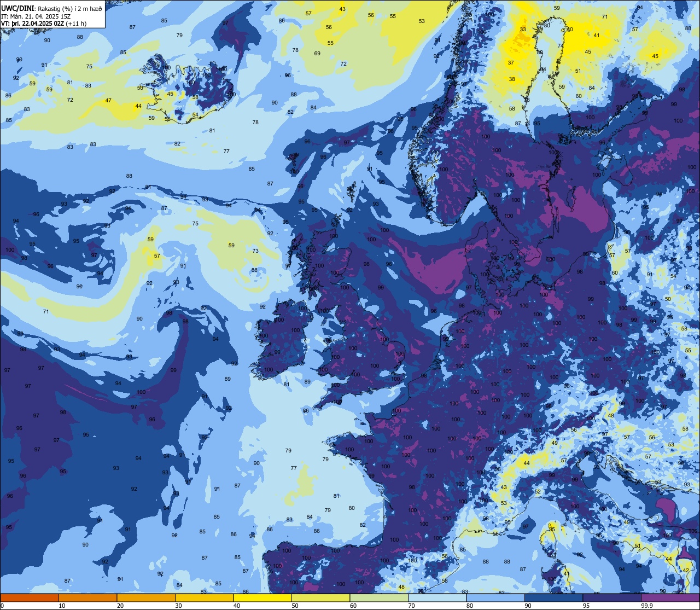Click the humidity value '52' near the Ligurian coast

pos(538,492)
